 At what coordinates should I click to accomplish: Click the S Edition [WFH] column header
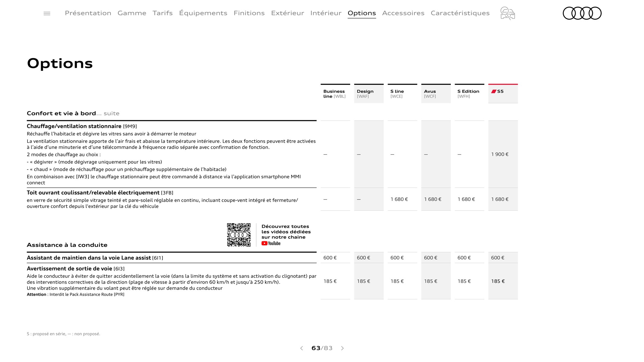[469, 94]
